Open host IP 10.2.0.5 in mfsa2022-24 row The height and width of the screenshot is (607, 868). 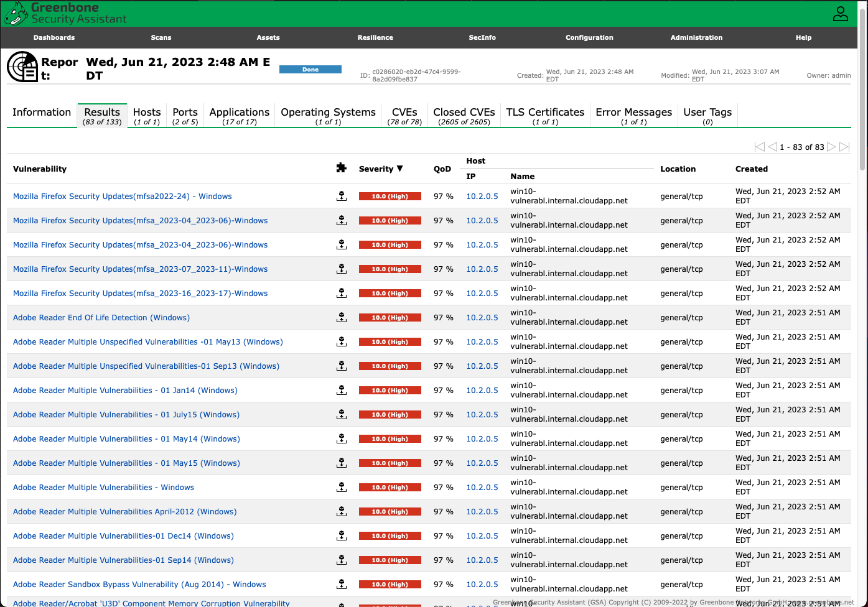482,196
